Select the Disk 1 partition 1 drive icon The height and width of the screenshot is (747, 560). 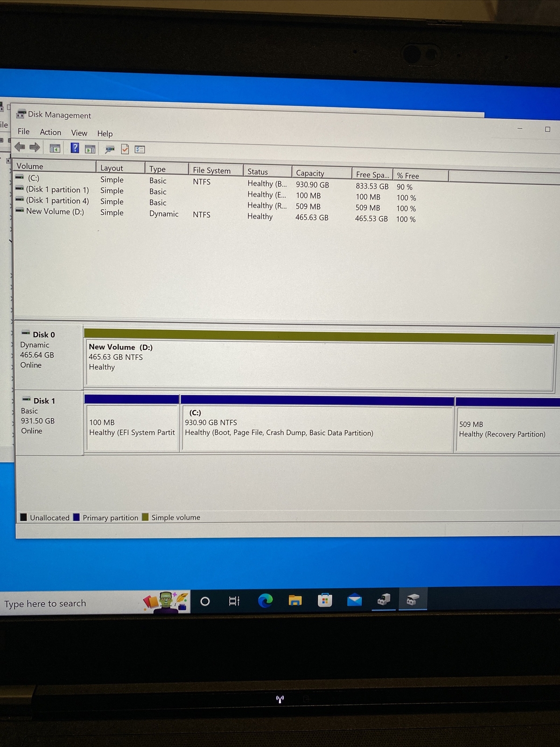[x=20, y=189]
